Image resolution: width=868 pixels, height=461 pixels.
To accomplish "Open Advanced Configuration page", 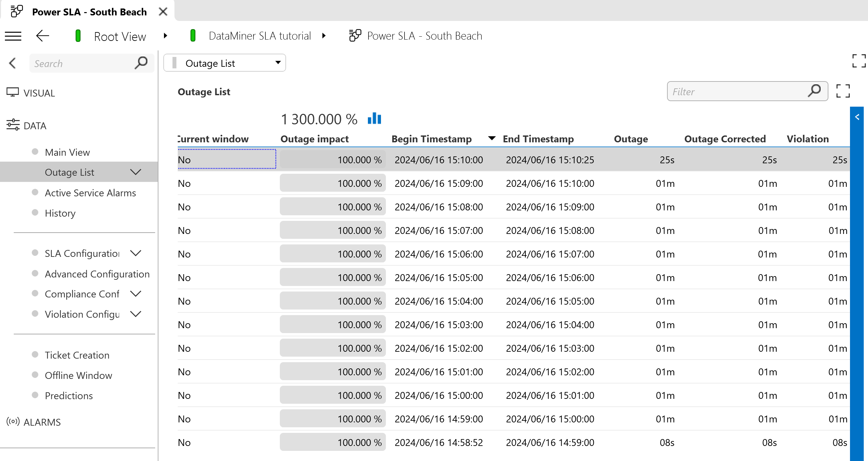I will [x=97, y=274].
